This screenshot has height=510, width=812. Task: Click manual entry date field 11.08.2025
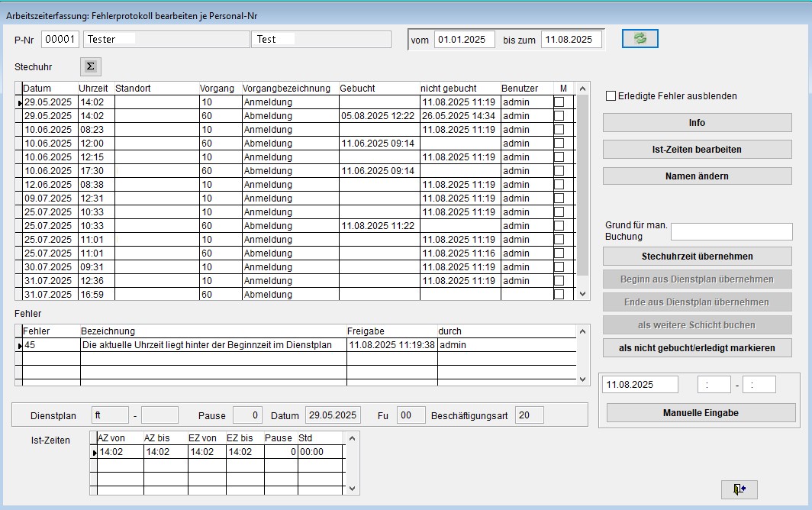pos(640,385)
